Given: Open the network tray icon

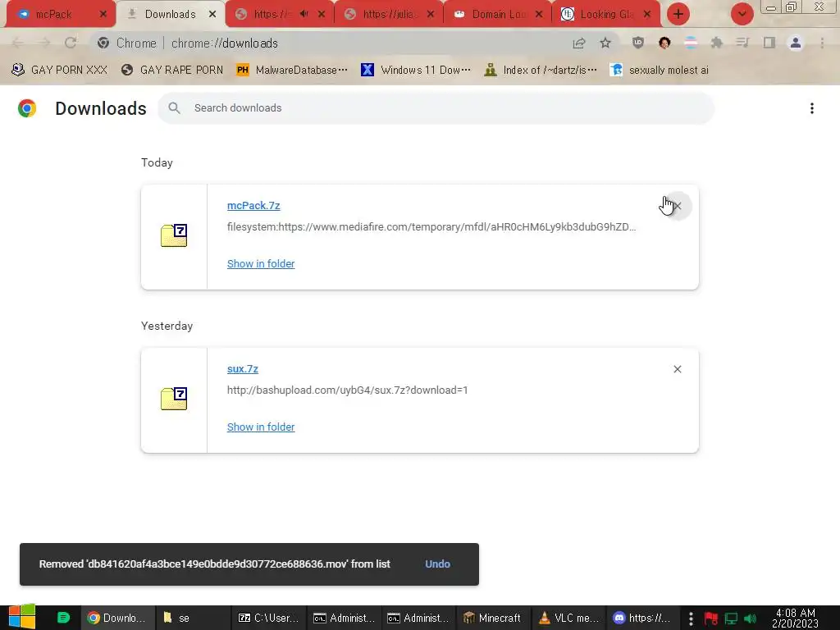Looking at the screenshot, I should pyautogui.click(x=731, y=619).
